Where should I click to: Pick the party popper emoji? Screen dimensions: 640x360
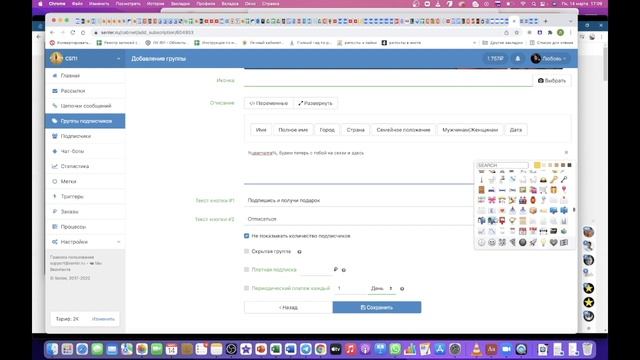[x=512, y=200]
